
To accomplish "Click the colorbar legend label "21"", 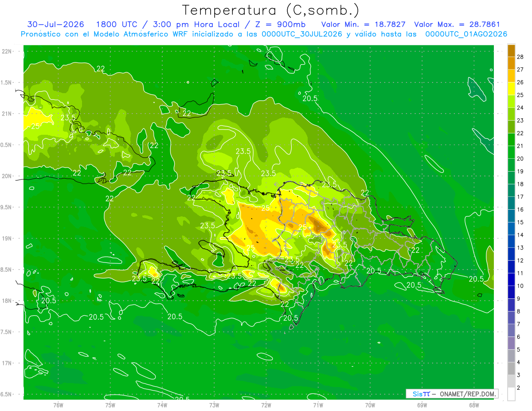I will pos(520,146).
